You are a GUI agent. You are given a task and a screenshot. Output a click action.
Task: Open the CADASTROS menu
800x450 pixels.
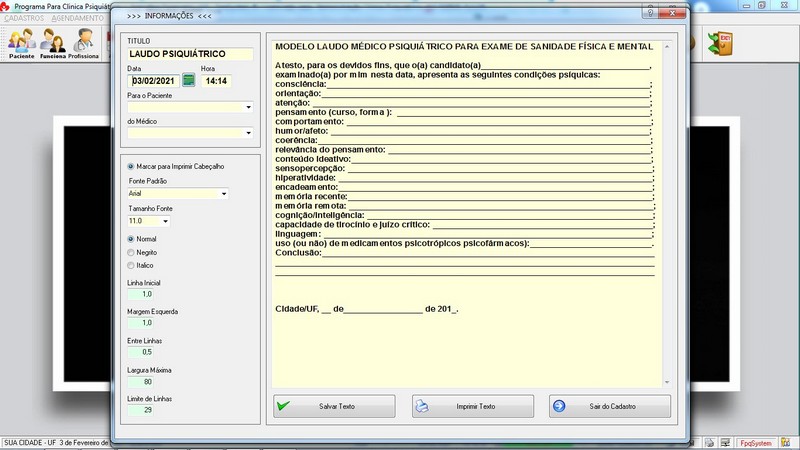click(24, 18)
